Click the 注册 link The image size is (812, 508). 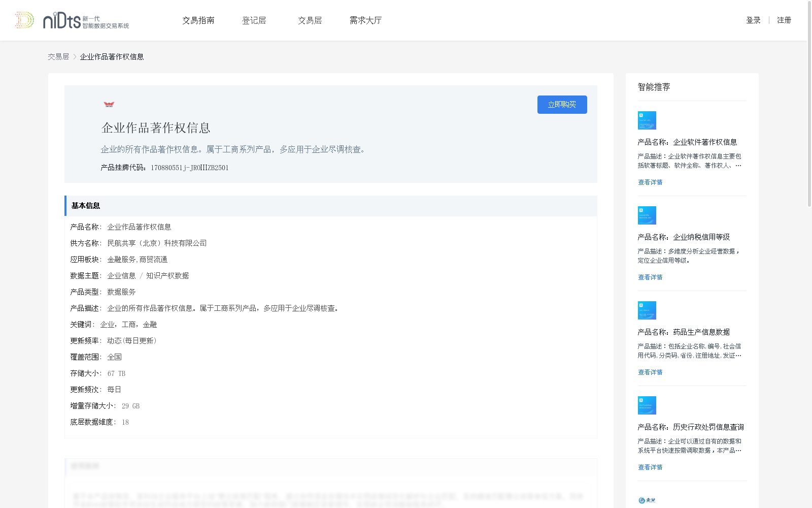point(784,20)
